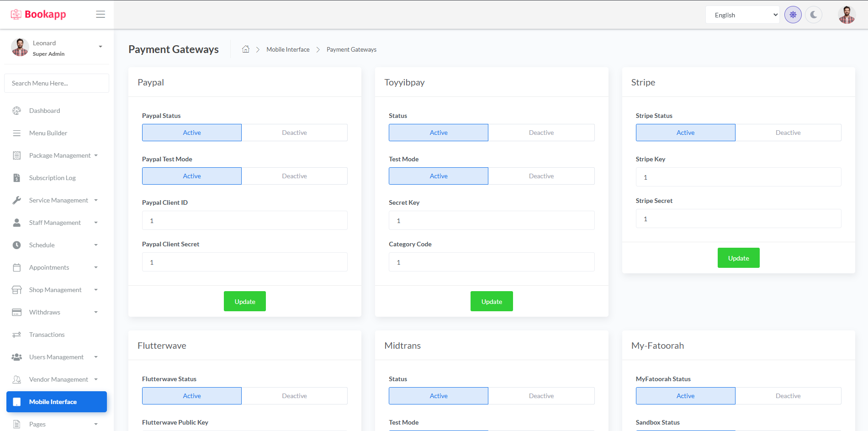Click Update in the Stripe card
This screenshot has height=431, width=868.
(x=738, y=257)
